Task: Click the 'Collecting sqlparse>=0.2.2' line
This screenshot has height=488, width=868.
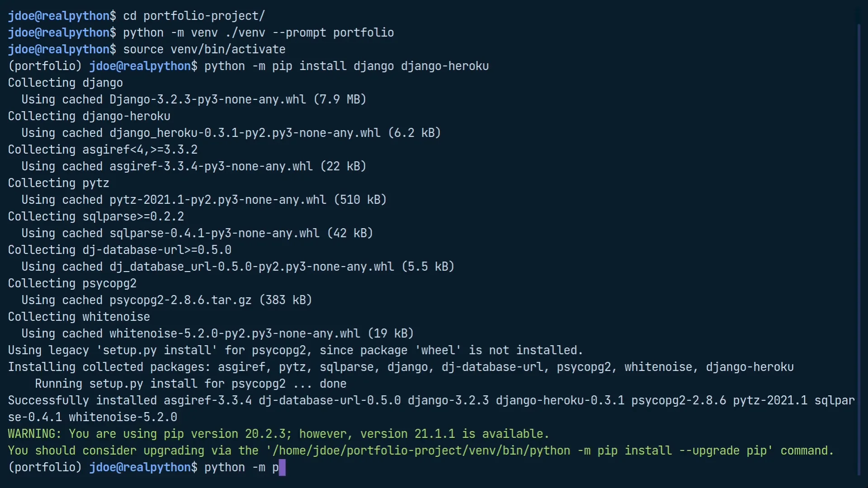Action: (x=96, y=216)
